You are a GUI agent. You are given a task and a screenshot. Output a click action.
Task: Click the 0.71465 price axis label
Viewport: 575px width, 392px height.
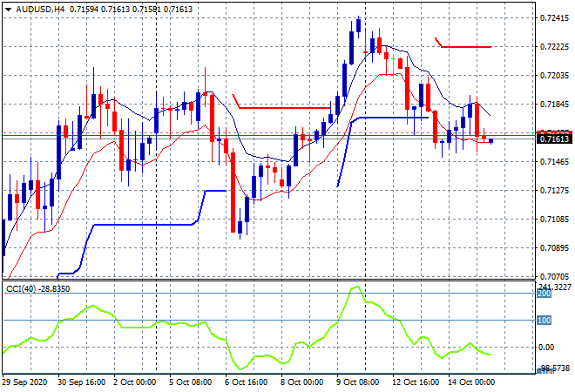[554, 162]
